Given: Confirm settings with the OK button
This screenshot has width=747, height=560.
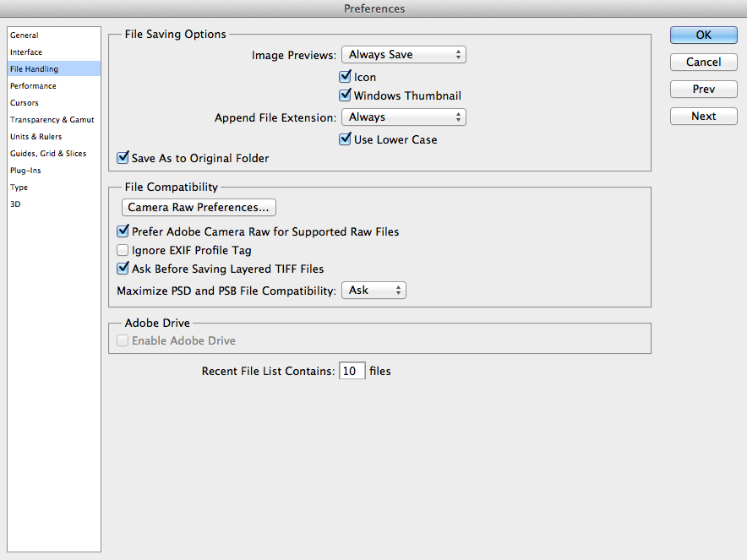Looking at the screenshot, I should click(x=703, y=35).
